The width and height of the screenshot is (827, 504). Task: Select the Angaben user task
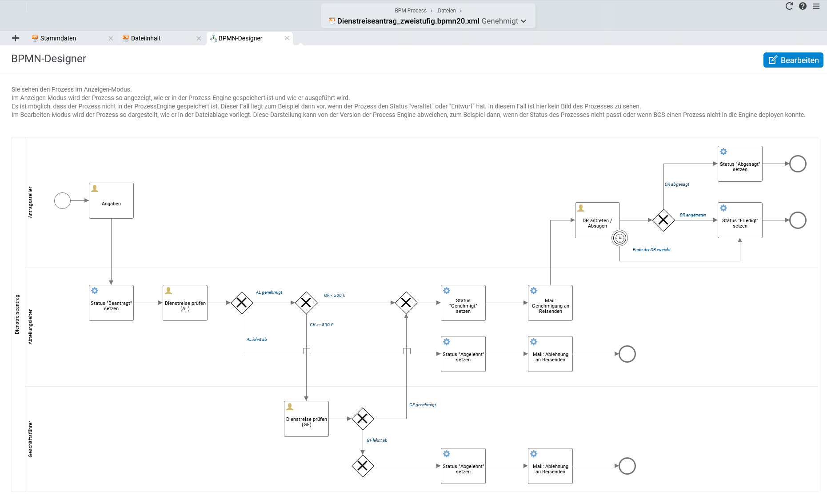tap(112, 201)
